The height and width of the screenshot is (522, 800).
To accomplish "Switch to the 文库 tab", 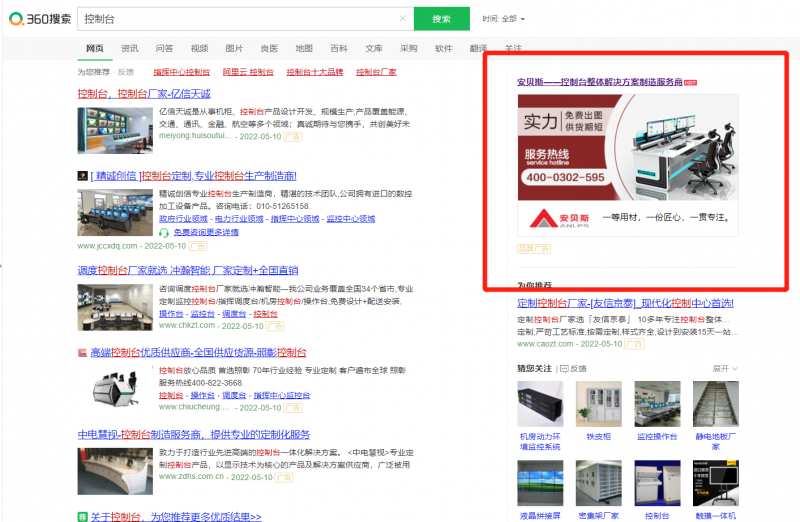I will 373,48.
